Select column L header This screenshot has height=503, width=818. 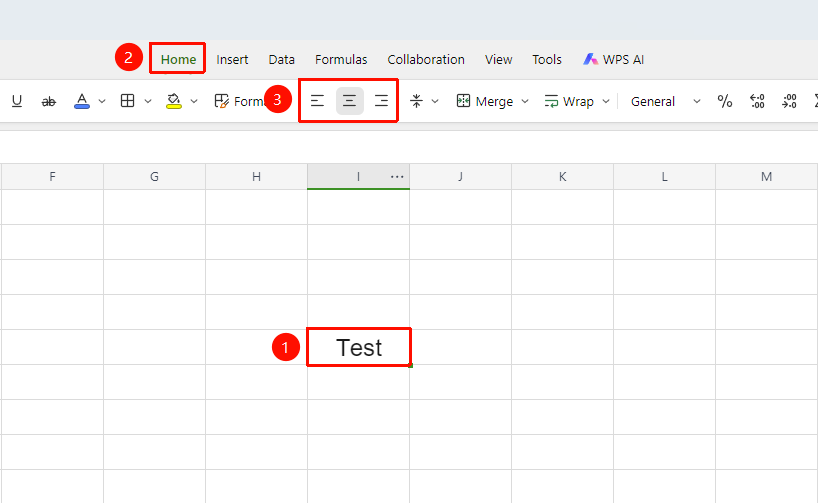pos(664,176)
